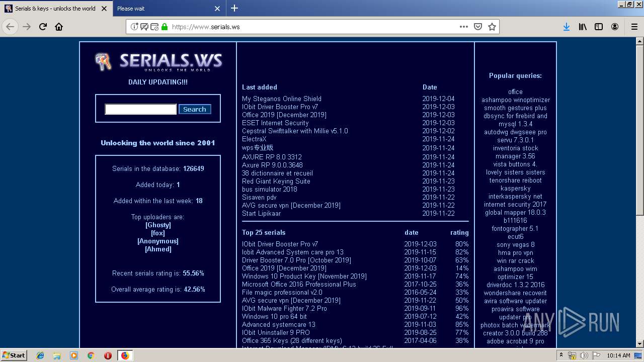Open My Steganos Online Shield serial
Screen dimensions: 644x362
[282, 99]
